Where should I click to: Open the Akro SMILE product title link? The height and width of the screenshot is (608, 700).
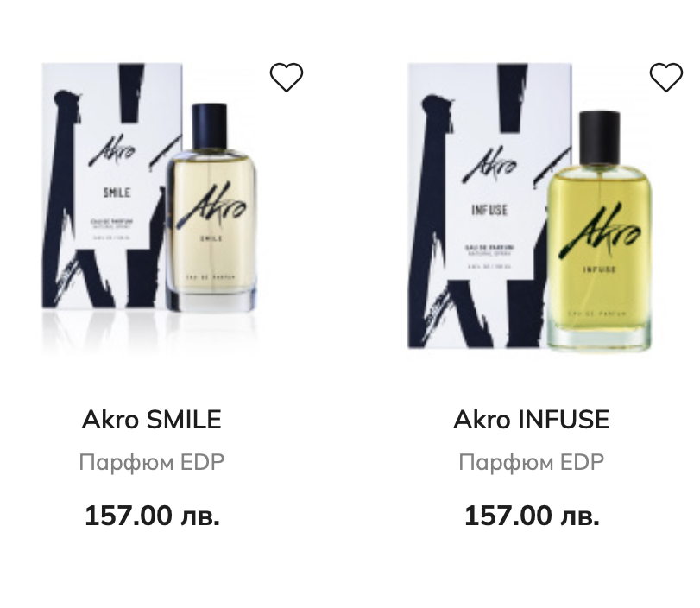click(x=152, y=420)
